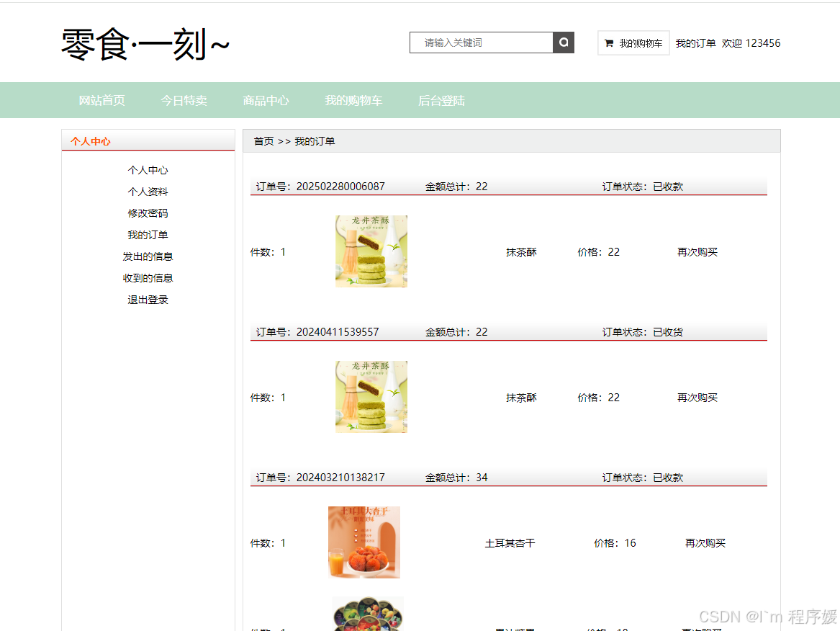The width and height of the screenshot is (840, 631).
Task: Click 退出登录 in sidebar
Action: [148, 300]
